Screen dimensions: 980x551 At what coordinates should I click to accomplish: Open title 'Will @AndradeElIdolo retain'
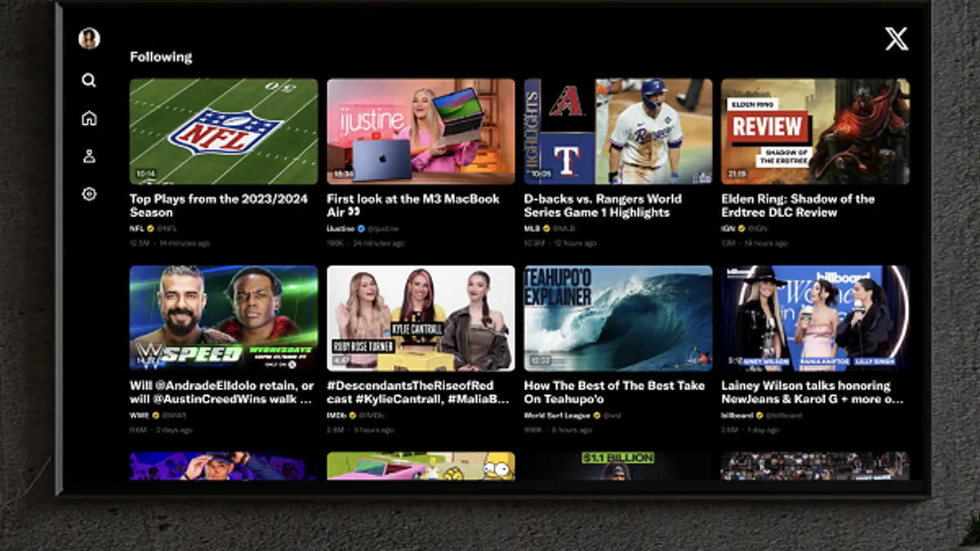tap(221, 393)
